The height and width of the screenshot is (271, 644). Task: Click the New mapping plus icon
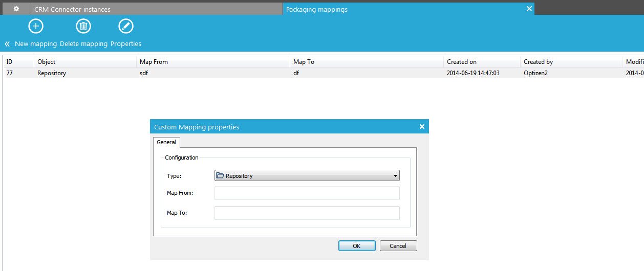coord(35,27)
